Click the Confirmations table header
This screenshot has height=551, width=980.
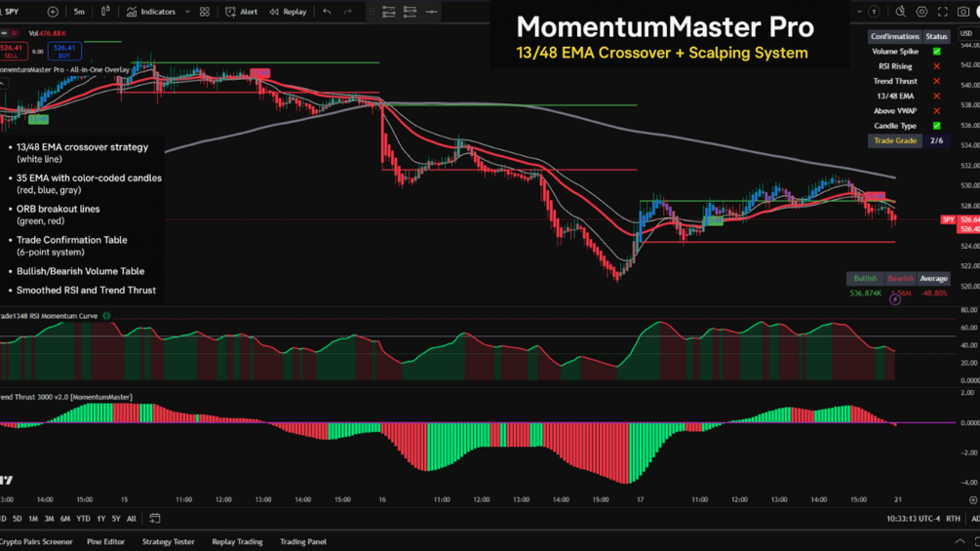[x=895, y=36]
